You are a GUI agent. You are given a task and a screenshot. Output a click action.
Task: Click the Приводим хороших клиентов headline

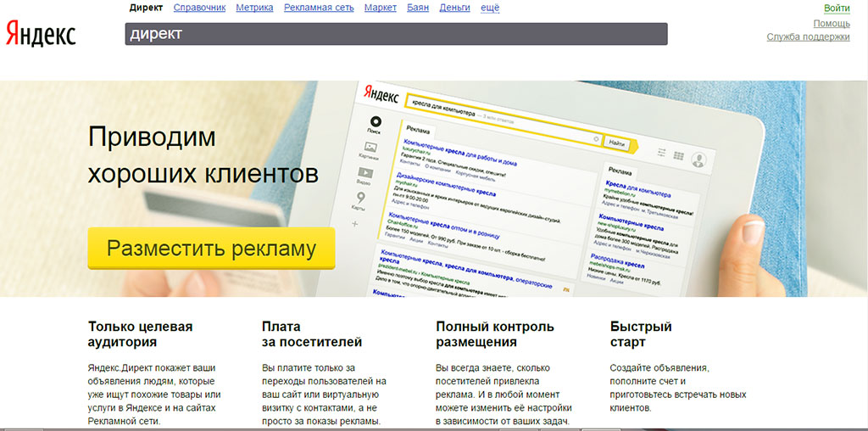(x=203, y=155)
